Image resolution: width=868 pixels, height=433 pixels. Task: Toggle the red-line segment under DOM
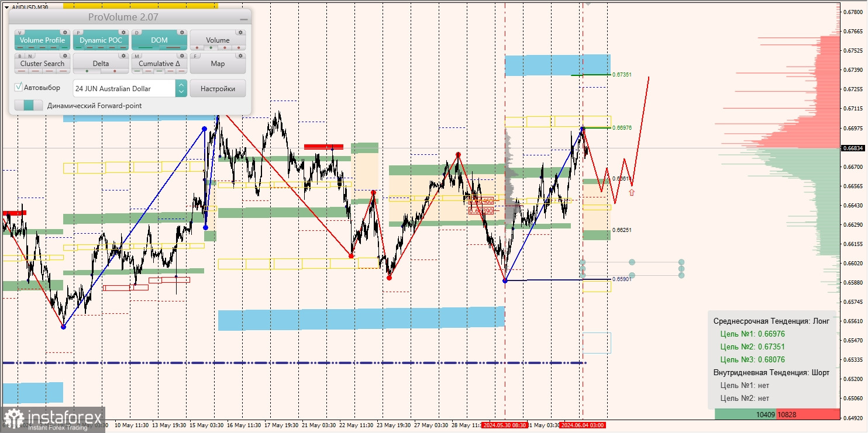click(173, 48)
